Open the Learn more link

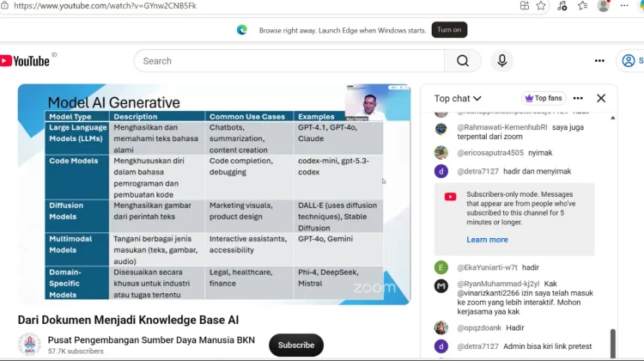pos(487,240)
